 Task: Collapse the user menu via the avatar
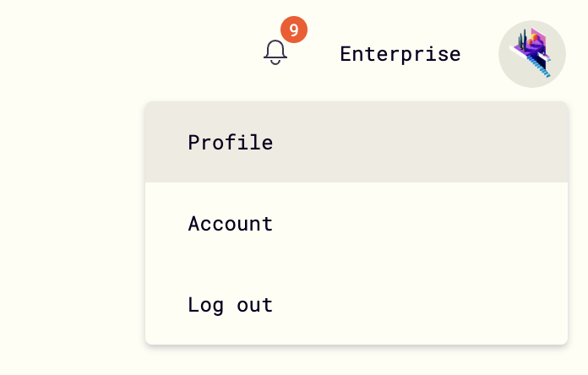tap(531, 54)
